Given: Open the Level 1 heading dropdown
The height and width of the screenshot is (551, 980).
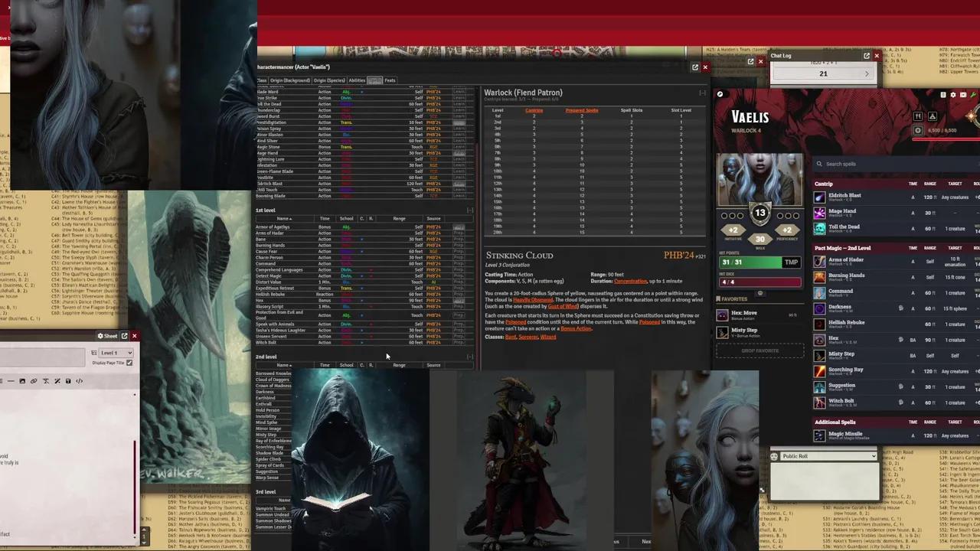Looking at the screenshot, I should (x=116, y=353).
